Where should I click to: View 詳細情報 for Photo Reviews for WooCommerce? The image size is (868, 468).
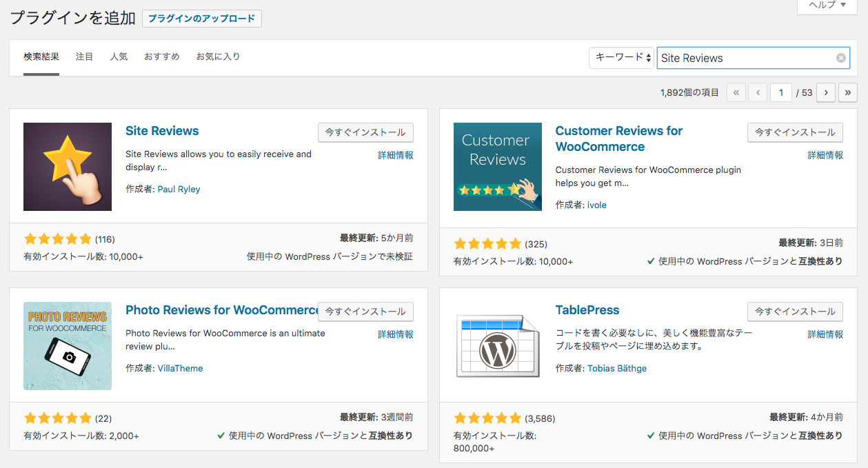396,335
